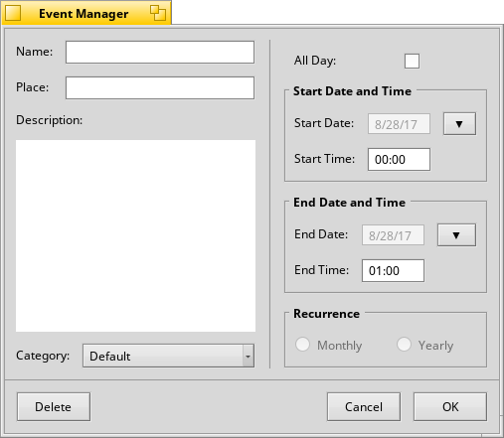This screenshot has width=504, height=438.
Task: Confirm the event with OK button
Action: click(450, 407)
